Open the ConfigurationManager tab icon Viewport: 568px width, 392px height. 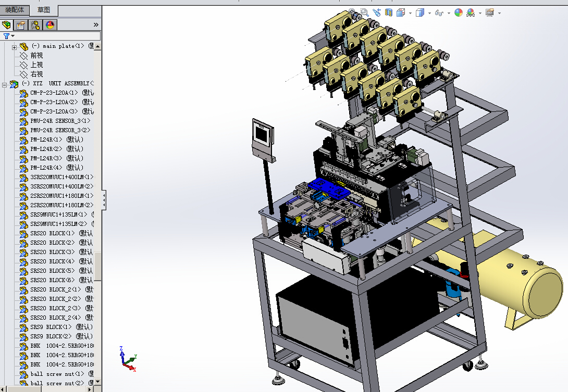click(x=35, y=24)
